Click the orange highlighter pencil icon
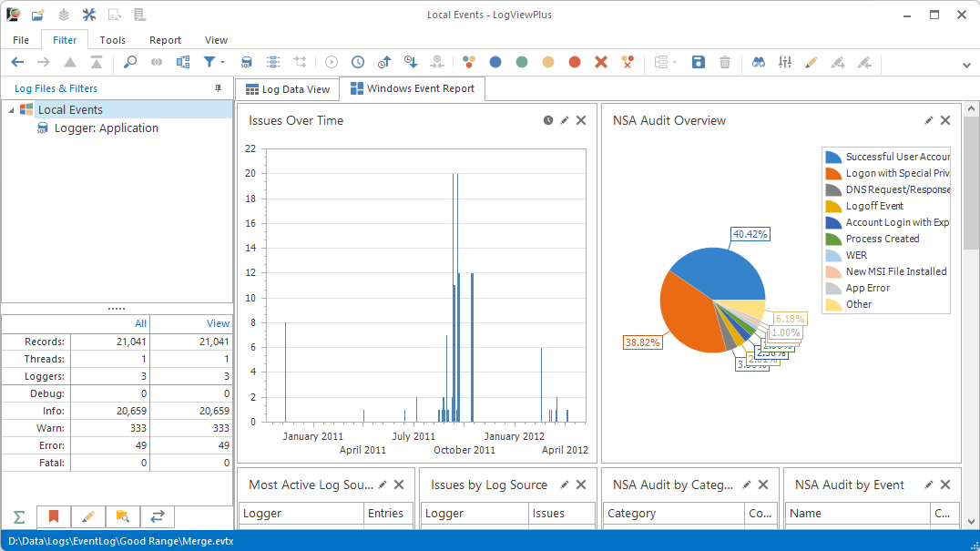The width and height of the screenshot is (980, 551). click(x=812, y=62)
